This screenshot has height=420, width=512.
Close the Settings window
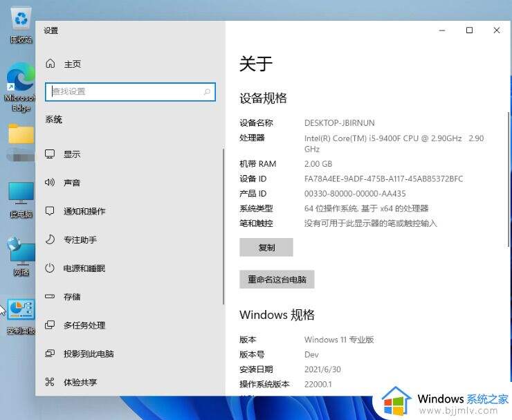pyautogui.click(x=497, y=30)
